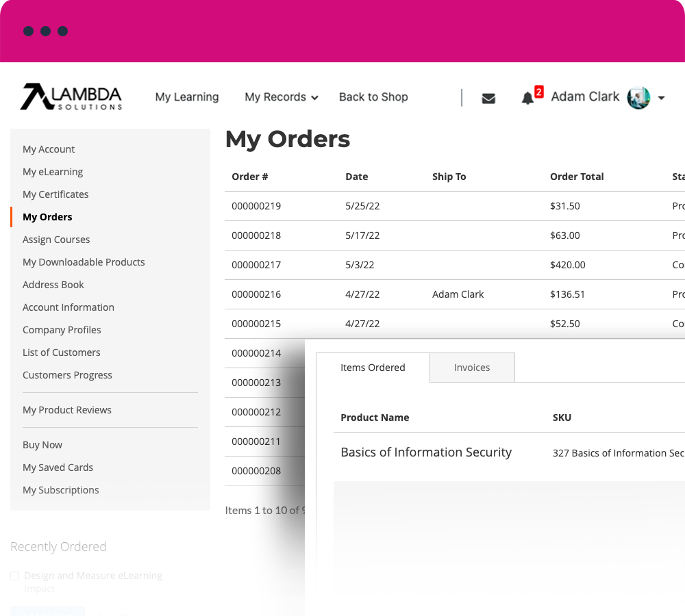Screen dimensions: 685x616
Task: Open My Downloadable Products
Action: [84, 262]
